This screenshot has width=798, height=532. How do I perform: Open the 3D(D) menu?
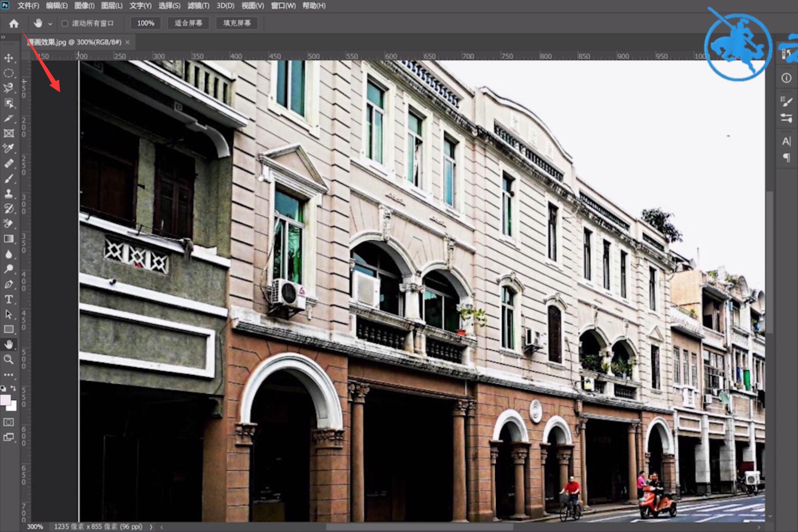pyautogui.click(x=225, y=6)
